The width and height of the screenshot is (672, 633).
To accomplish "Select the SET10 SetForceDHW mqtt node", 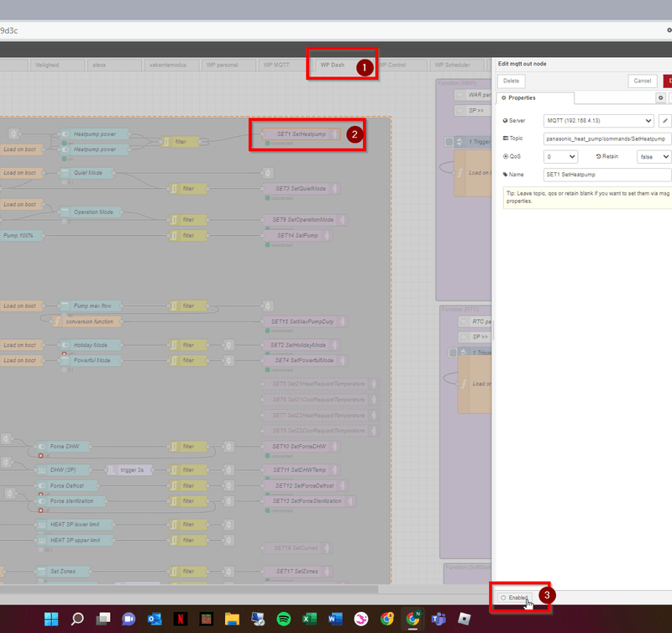I will 302,447.
